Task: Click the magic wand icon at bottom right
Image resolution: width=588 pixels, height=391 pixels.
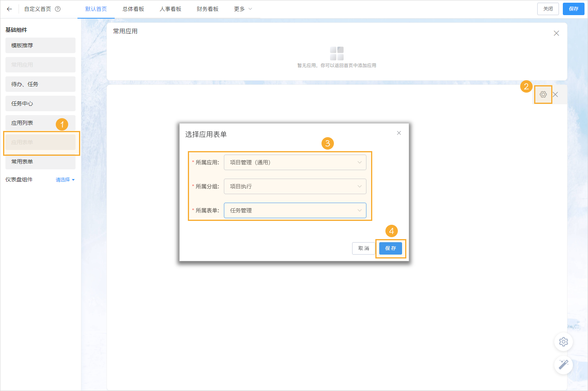Action: coord(564,365)
